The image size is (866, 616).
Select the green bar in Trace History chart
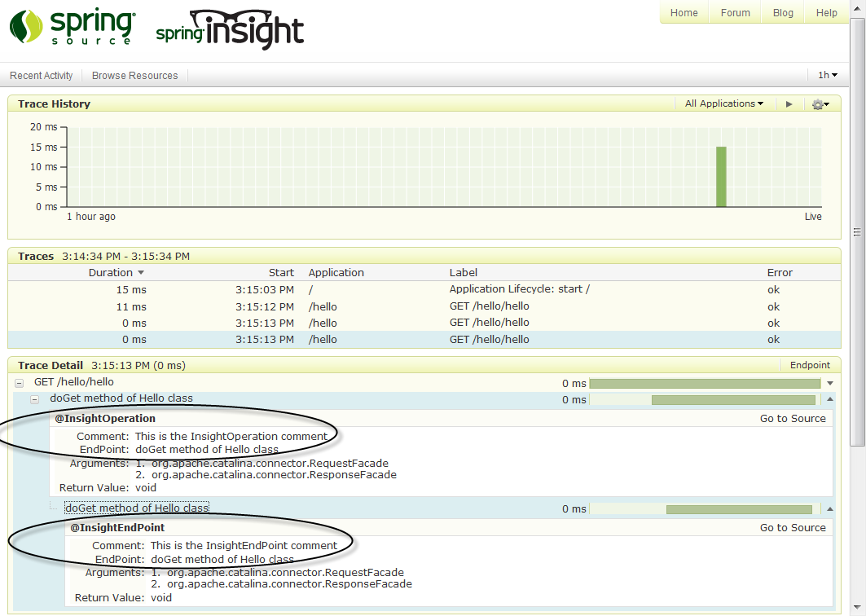click(721, 176)
